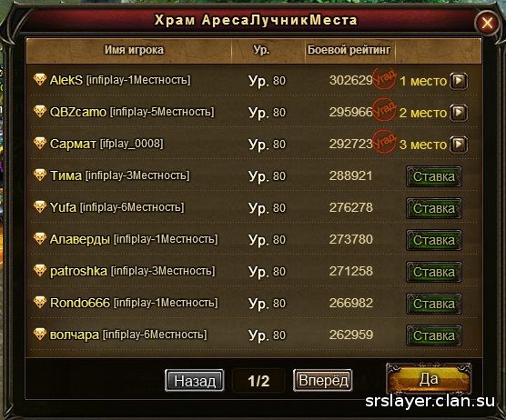Close the Храм Ареса window

pos(487,24)
